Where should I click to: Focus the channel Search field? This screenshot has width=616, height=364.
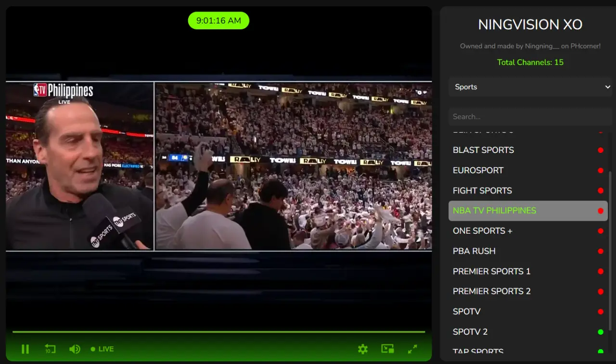click(530, 117)
